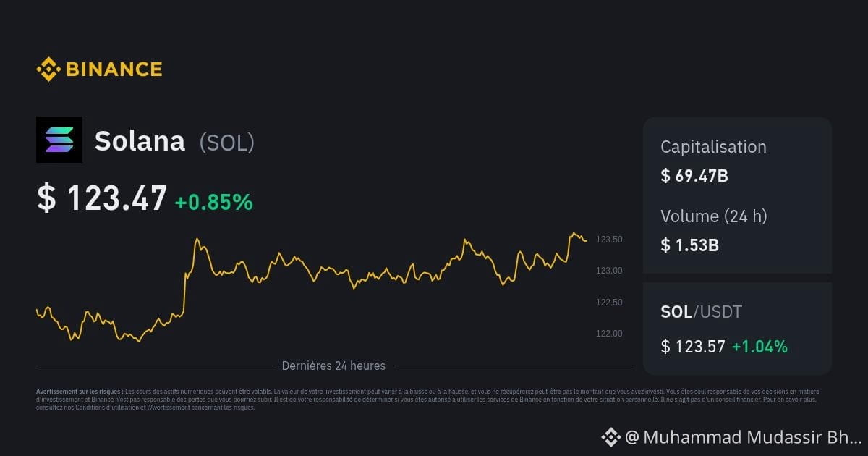
Task: Click the Volume (24 h) label
Action: pos(714,216)
